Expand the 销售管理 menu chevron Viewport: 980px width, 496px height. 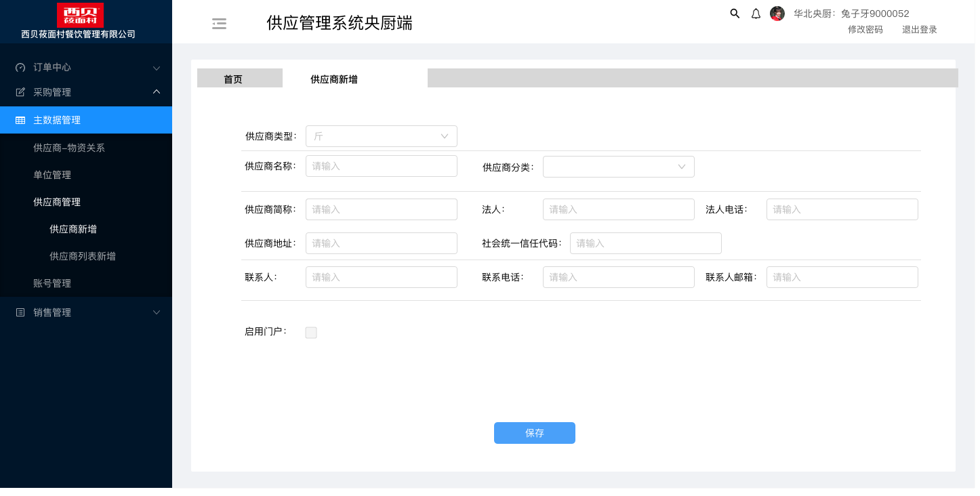(157, 312)
